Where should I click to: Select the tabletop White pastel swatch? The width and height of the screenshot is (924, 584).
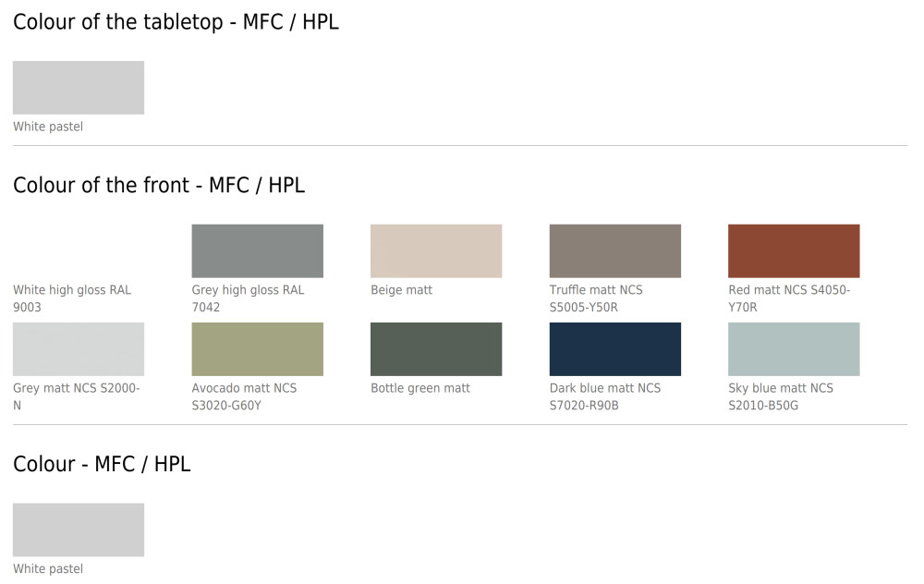coord(79,88)
